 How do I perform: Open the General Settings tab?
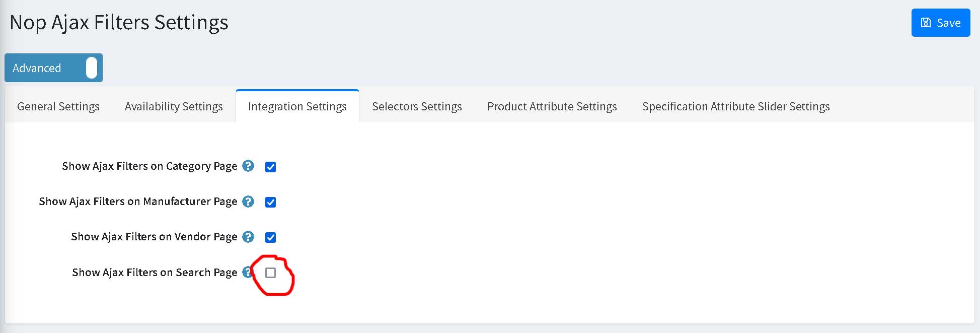[58, 106]
